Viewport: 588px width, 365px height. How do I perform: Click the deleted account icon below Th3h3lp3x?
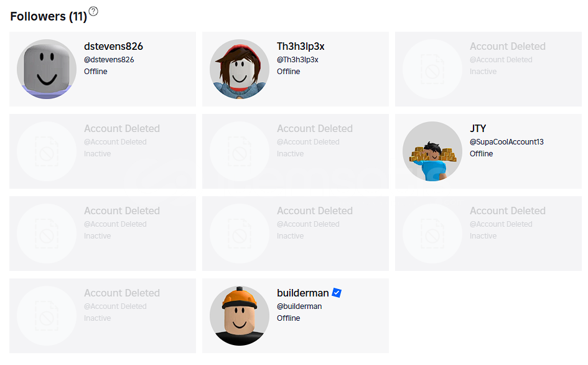[240, 151]
